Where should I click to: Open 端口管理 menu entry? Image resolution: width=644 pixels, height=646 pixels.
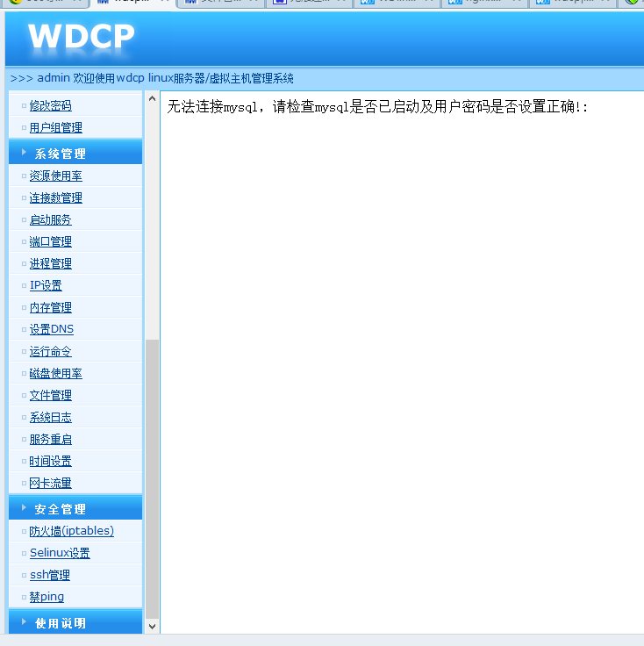point(50,241)
